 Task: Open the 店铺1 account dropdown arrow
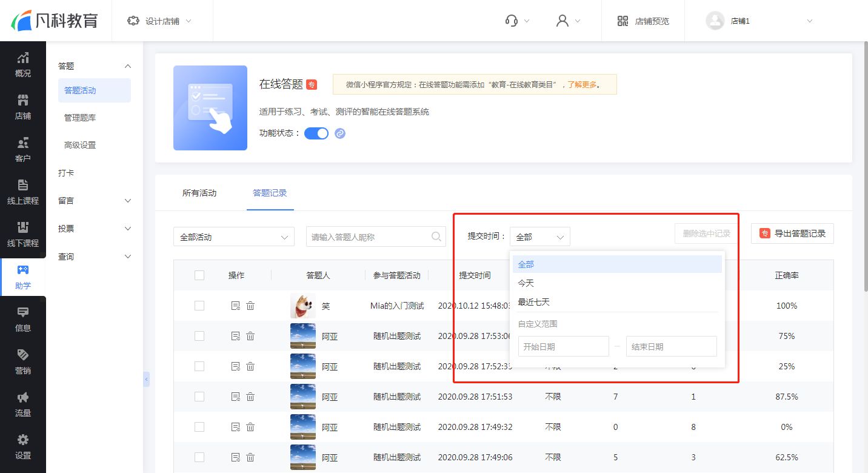pos(810,21)
